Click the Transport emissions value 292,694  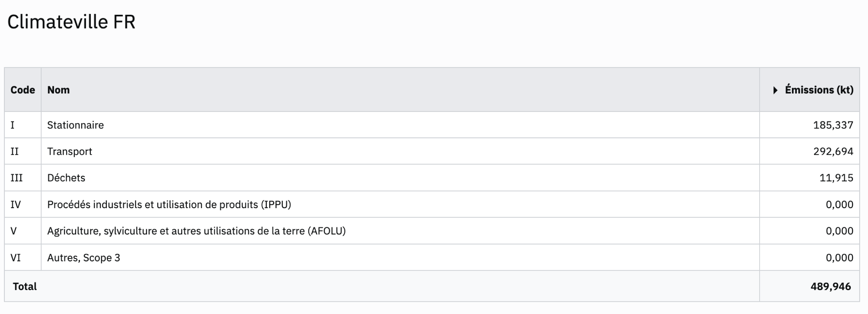coord(833,152)
